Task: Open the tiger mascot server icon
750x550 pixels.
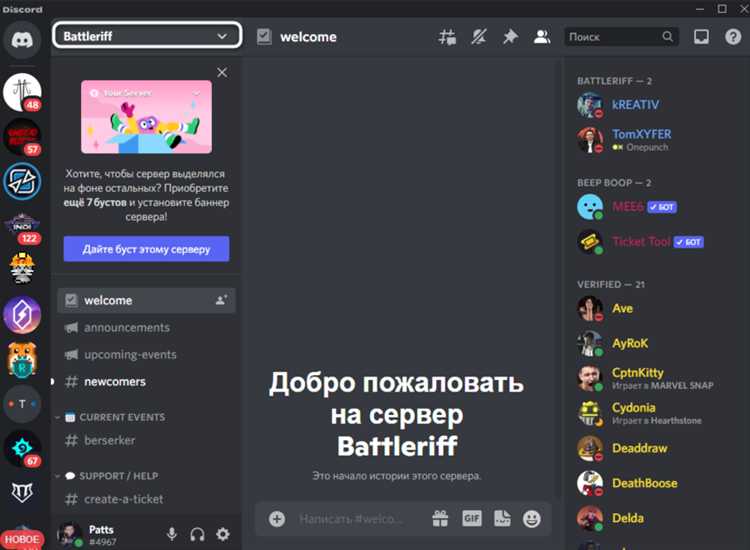Action: (x=22, y=359)
